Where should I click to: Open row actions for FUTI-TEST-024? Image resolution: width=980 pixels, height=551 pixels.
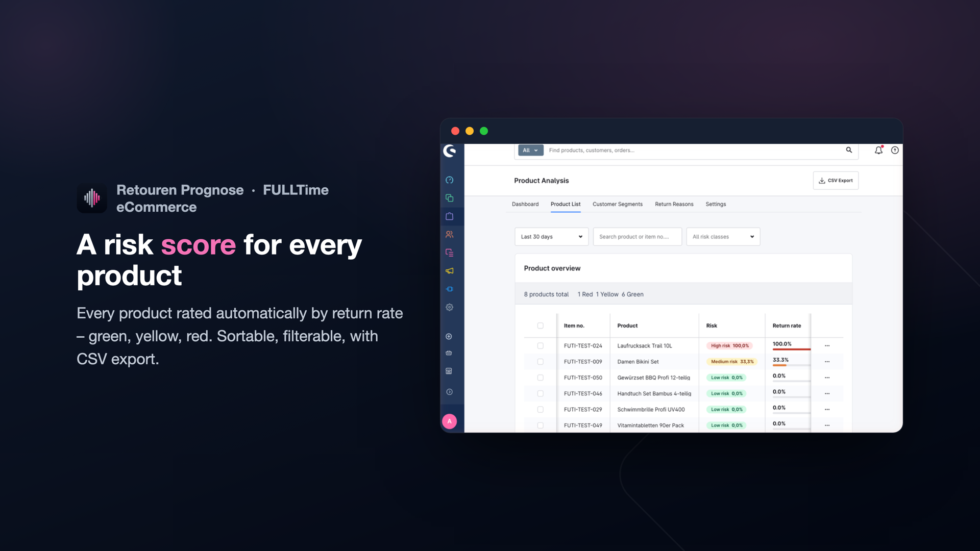click(827, 346)
